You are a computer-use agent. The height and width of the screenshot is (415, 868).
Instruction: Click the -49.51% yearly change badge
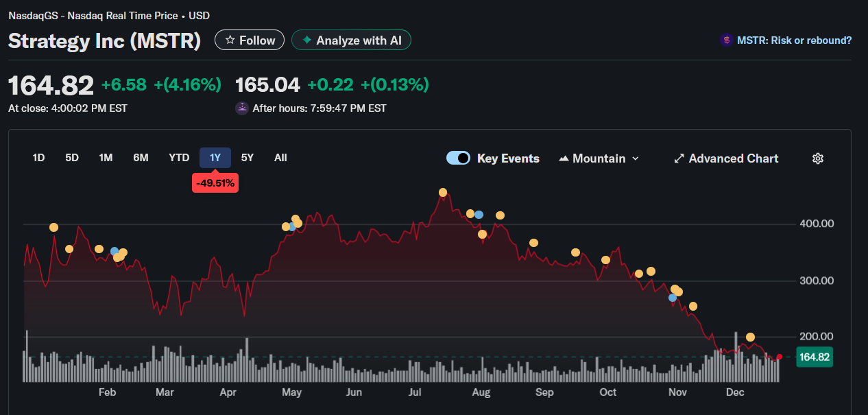[x=216, y=183]
